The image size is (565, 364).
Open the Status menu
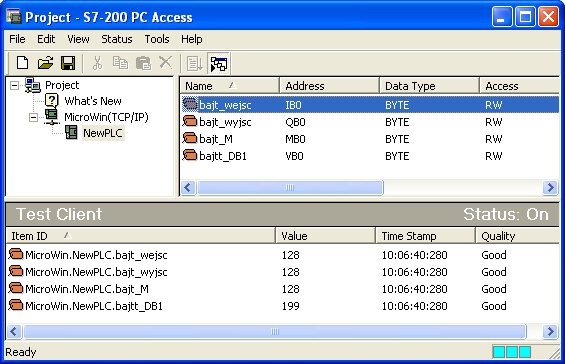pos(117,39)
